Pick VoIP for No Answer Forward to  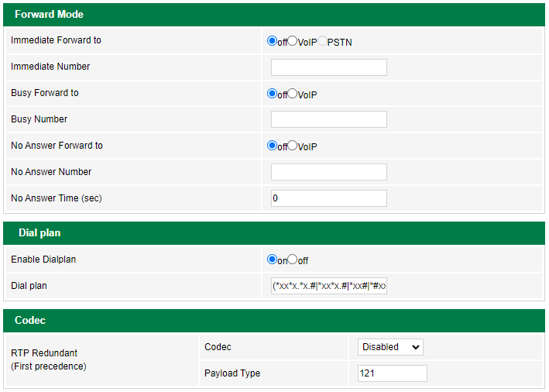(293, 146)
